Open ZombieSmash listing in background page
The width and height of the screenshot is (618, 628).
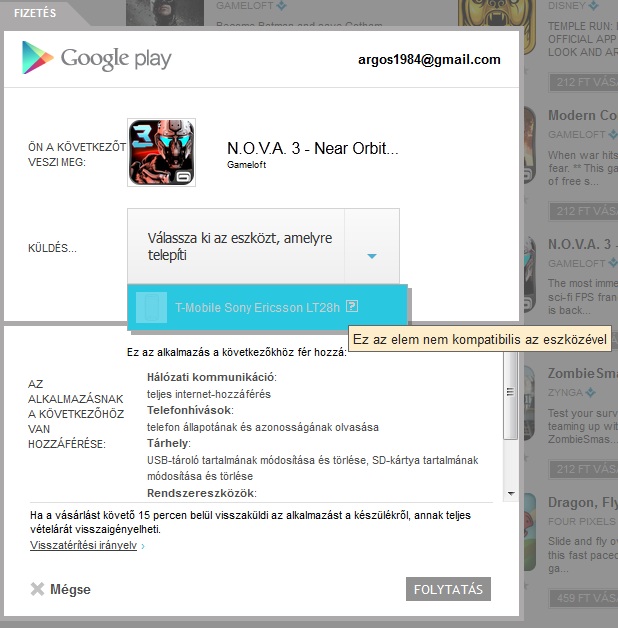coord(582,373)
